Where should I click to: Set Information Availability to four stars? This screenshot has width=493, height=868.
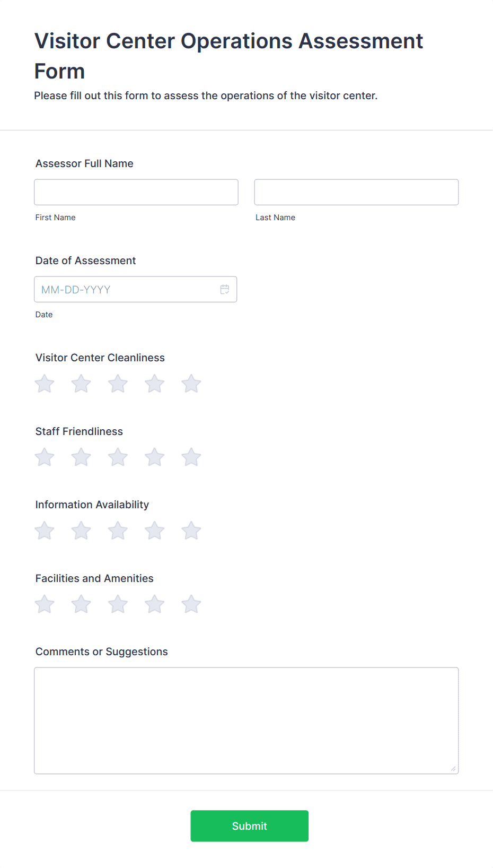click(155, 530)
